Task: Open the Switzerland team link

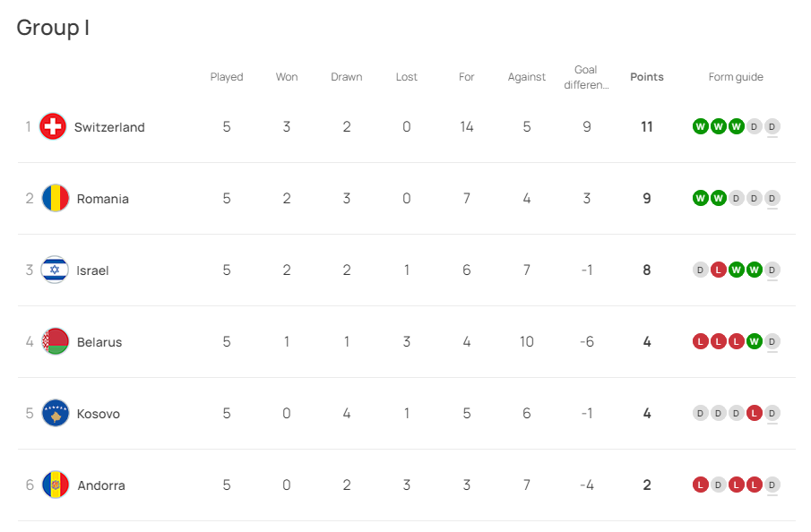Action: coord(109,127)
